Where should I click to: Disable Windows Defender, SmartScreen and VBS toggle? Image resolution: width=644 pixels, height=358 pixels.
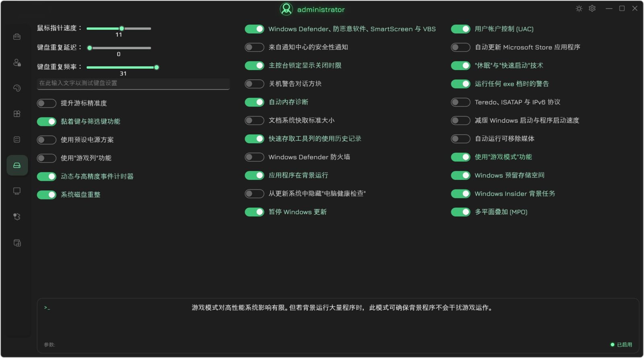[254, 29]
